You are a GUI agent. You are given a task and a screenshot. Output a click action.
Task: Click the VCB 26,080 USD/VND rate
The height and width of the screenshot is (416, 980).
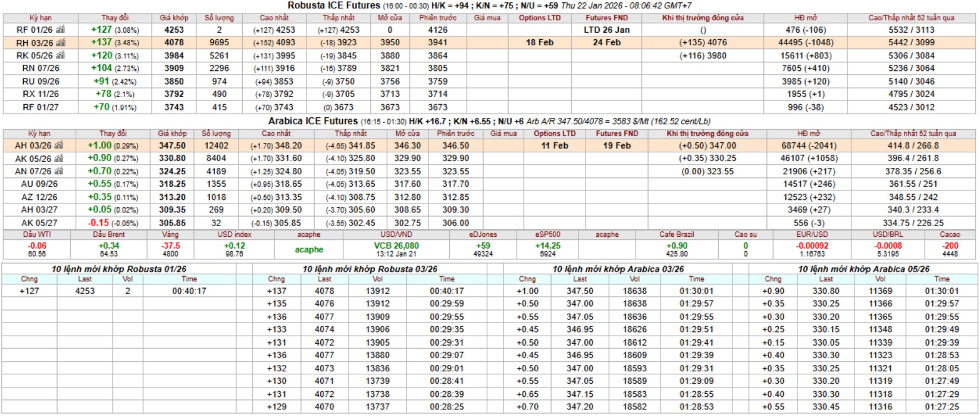click(x=396, y=245)
